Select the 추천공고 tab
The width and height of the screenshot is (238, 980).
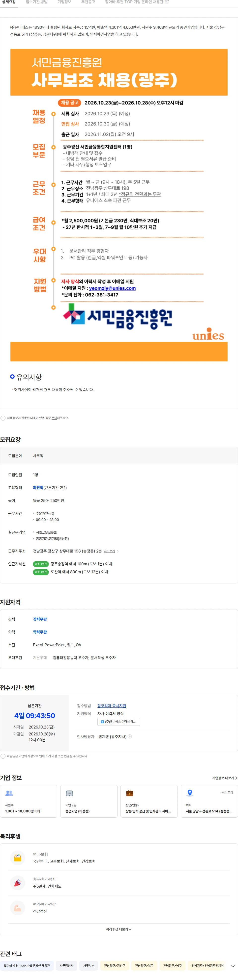tap(88, 2)
